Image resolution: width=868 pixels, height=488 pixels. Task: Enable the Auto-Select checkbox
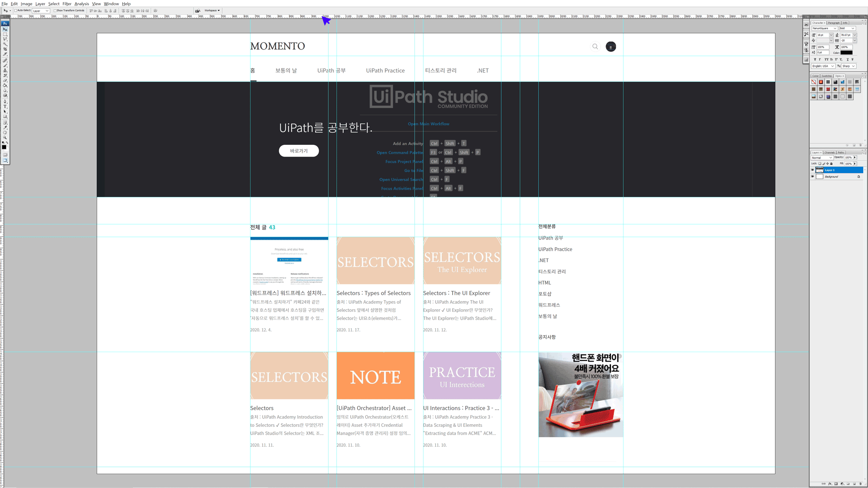coord(16,10)
